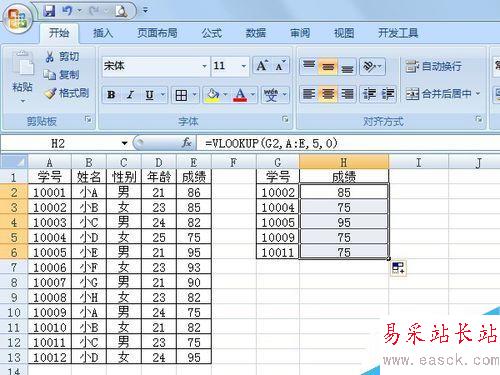Switch to the 插入 tab
The image size is (500, 375).
103,33
